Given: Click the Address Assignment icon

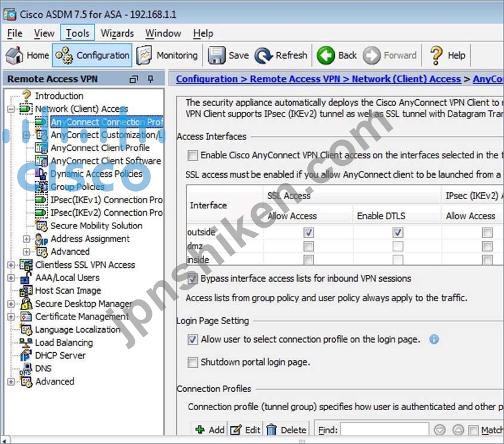Looking at the screenshot, I should point(41,239).
